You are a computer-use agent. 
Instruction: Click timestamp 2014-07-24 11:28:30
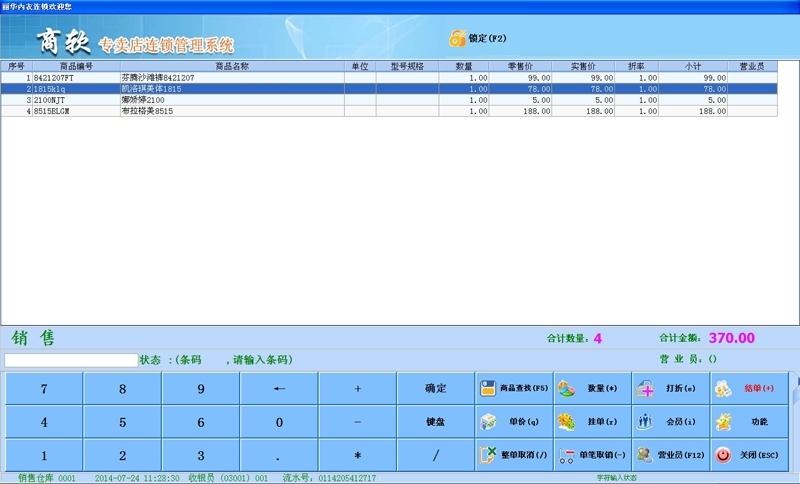click(x=137, y=478)
